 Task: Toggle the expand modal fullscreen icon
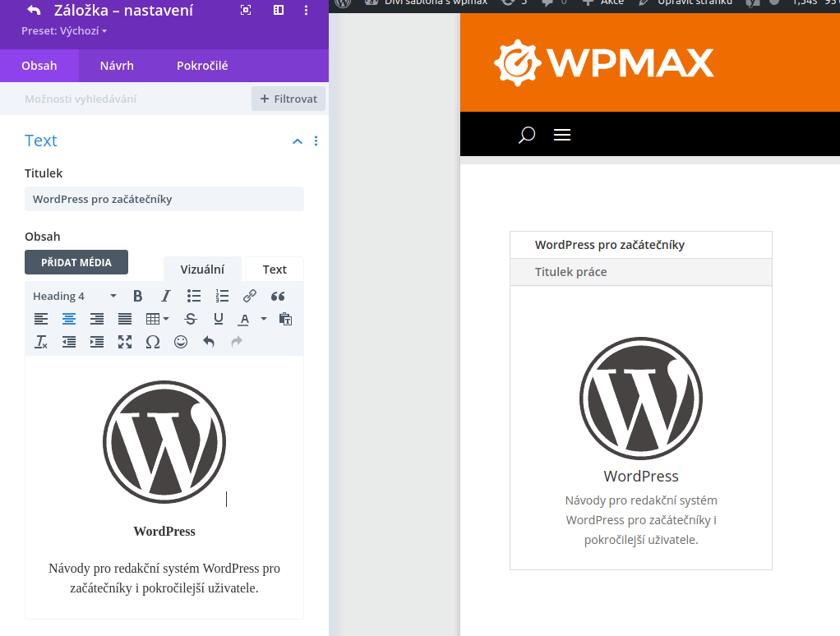click(246, 10)
